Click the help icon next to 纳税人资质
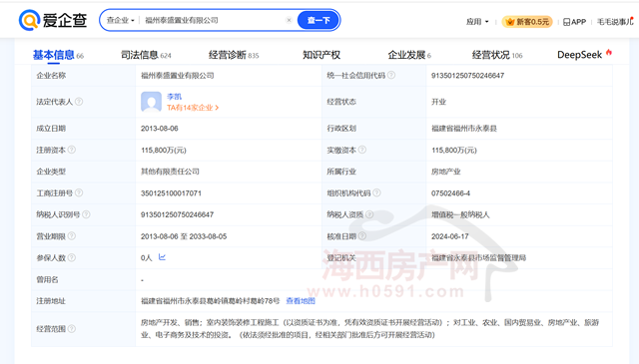 369,214
